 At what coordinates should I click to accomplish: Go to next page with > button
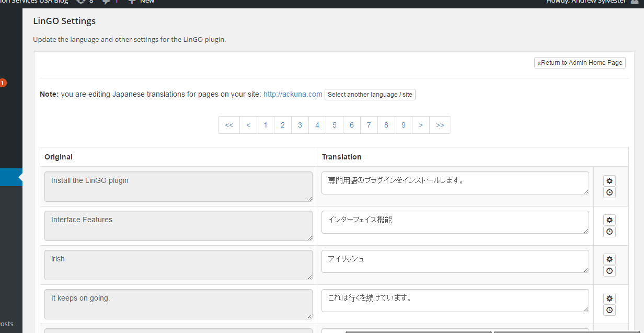click(x=421, y=125)
